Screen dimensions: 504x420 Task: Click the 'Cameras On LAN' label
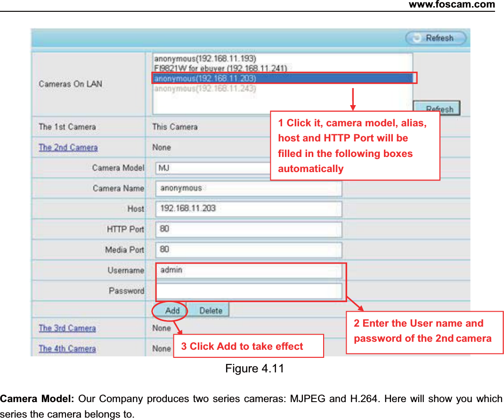pyautogui.click(x=70, y=84)
